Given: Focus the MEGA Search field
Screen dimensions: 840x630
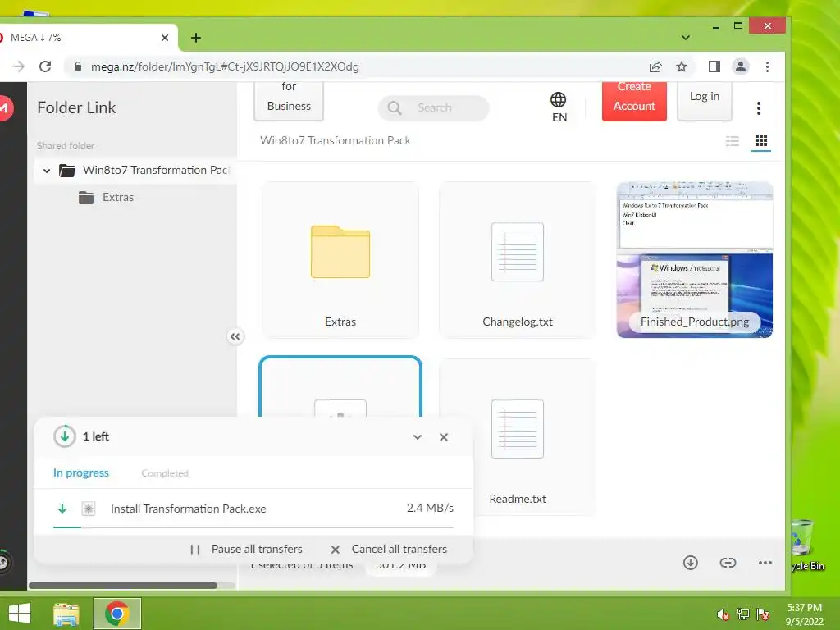Looking at the screenshot, I should pyautogui.click(x=433, y=107).
